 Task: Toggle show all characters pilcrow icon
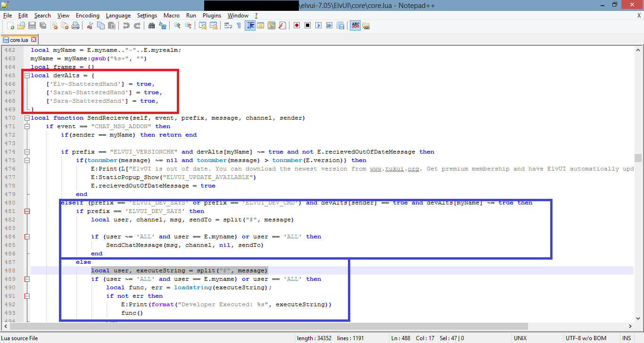tap(239, 25)
